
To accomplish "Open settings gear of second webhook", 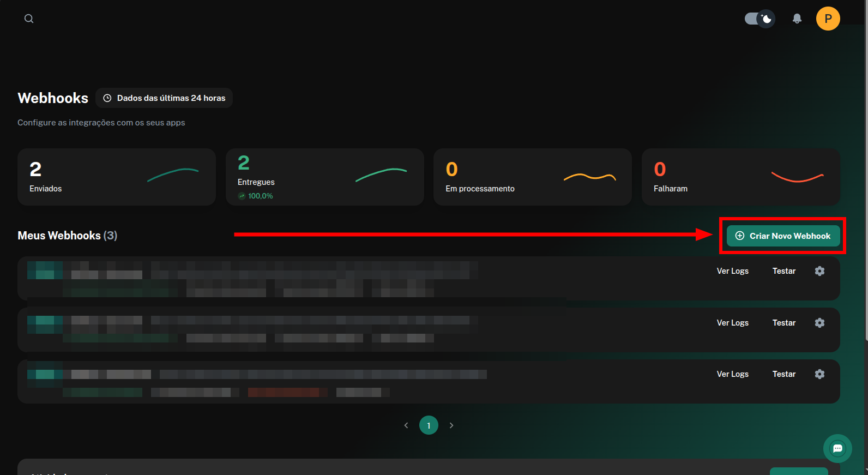I will [x=819, y=323].
